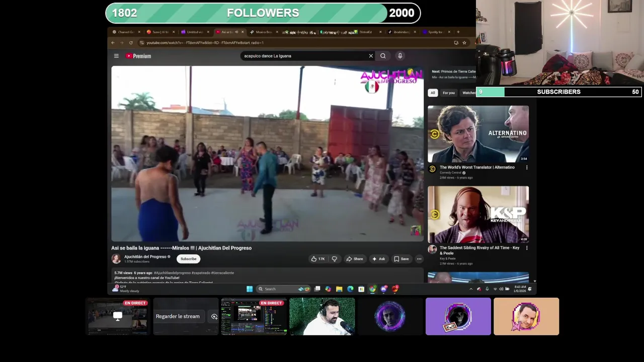Open Key & Peele channel avatar
The width and height of the screenshot is (644, 362).
pos(432,249)
